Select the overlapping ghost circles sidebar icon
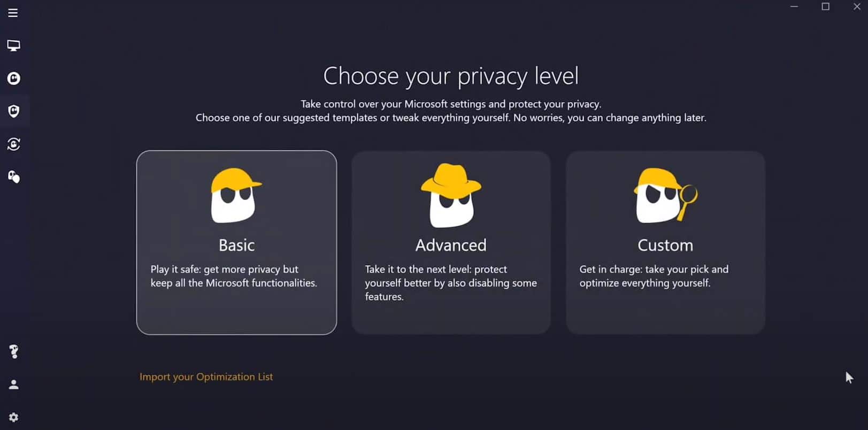Image resolution: width=868 pixels, height=430 pixels. pyautogui.click(x=13, y=177)
